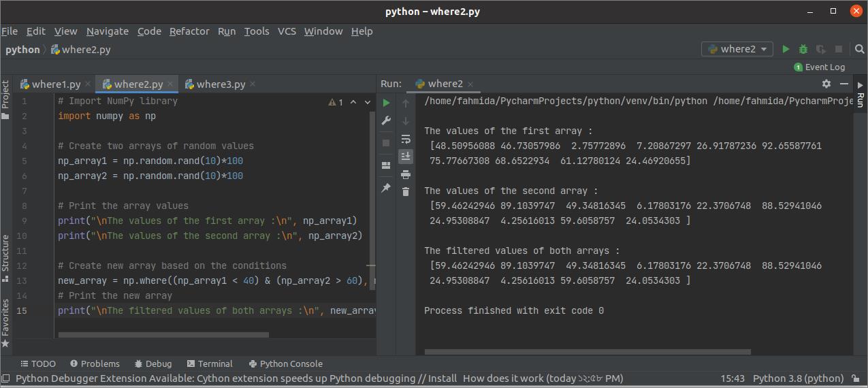Open the Project tool window
The height and width of the screenshot is (388, 868).
click(x=5, y=99)
